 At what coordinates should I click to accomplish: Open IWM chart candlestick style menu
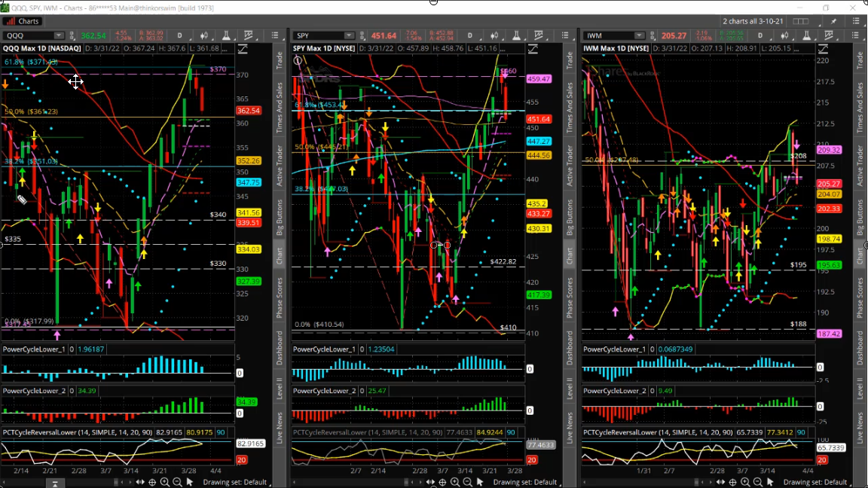tap(784, 35)
